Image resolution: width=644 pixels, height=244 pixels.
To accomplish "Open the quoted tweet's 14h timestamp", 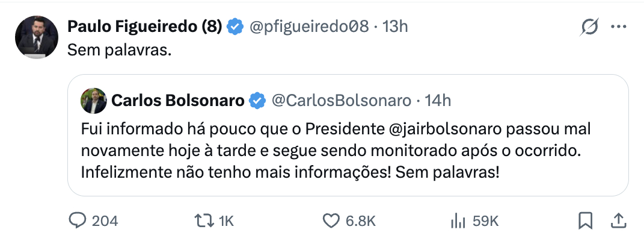I will (x=438, y=101).
